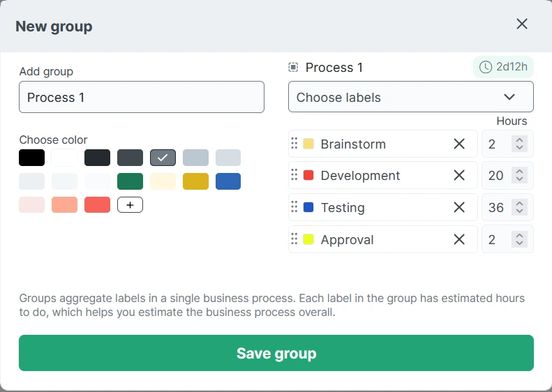Screen dimensions: 552x392
Task: Adjust Testing hours stepper arrows
Action: point(519,207)
